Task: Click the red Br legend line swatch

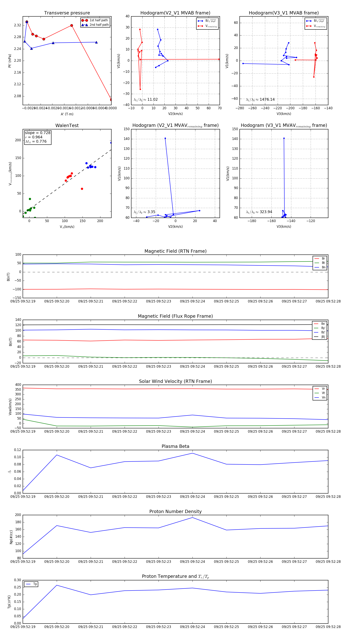Action: tap(317, 259)
